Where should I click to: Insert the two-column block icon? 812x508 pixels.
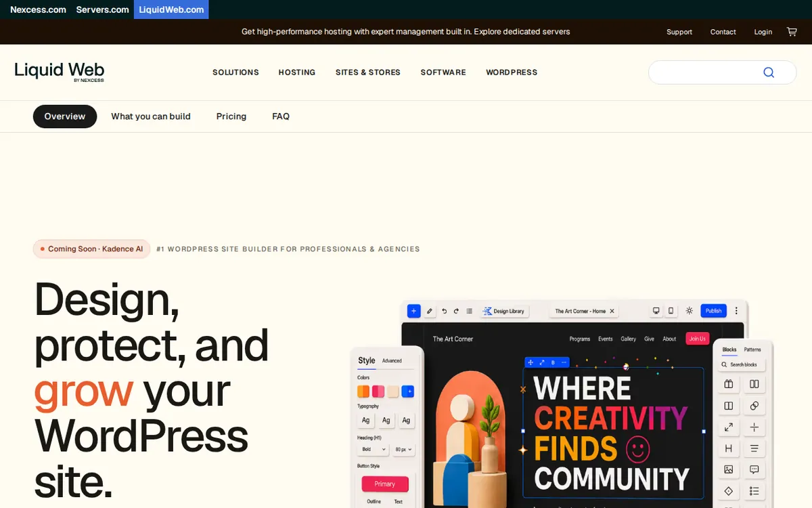754,384
